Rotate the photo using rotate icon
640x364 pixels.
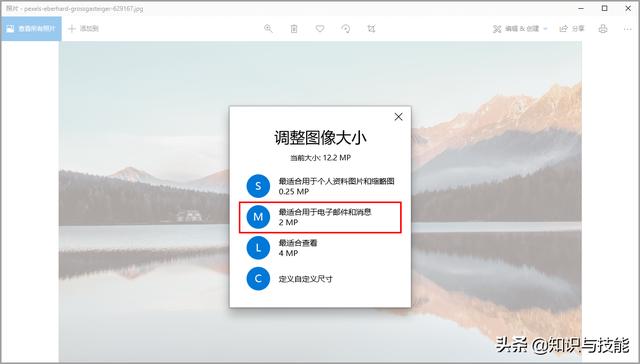(346, 29)
